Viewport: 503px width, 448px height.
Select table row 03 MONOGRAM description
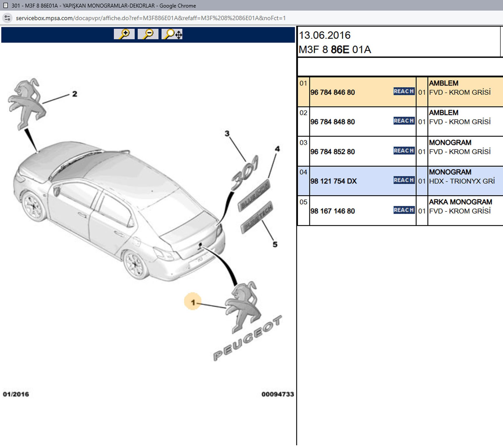pyautogui.click(x=450, y=143)
